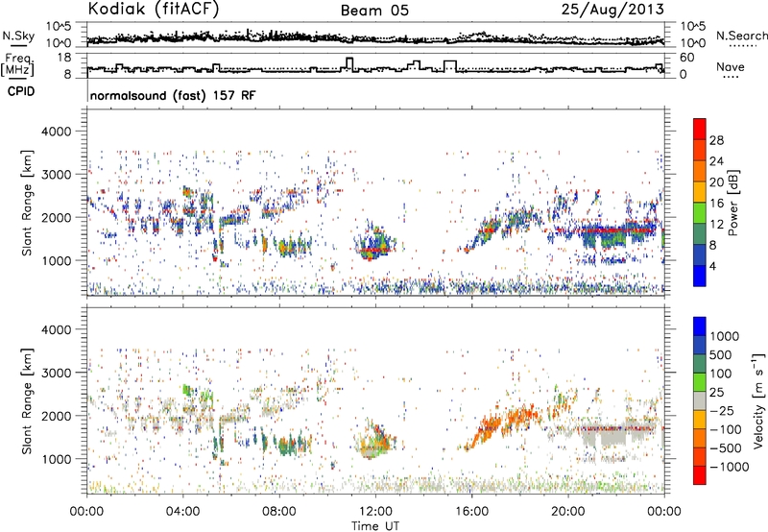Click the '04:00' time tick label
Viewport: 768px width, 532px height.
(182, 512)
